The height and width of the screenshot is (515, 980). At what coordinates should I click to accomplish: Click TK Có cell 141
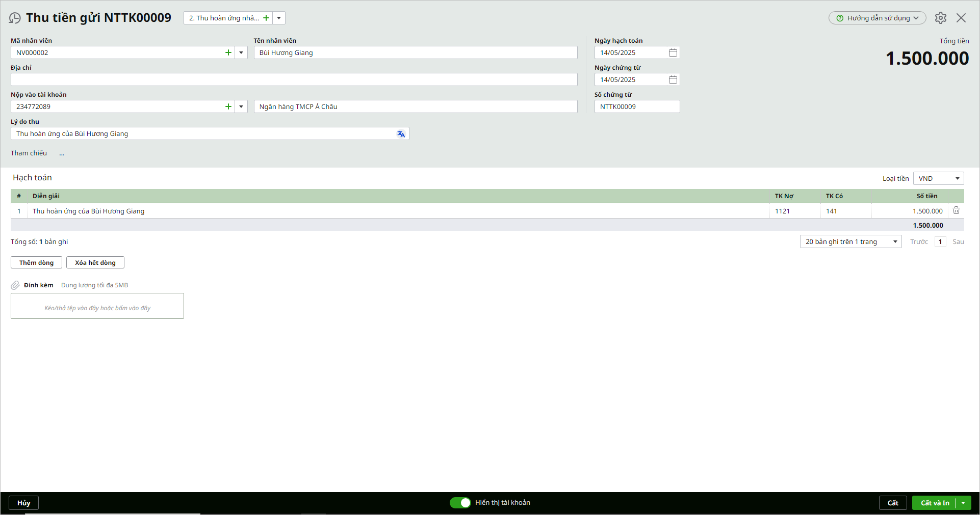[846, 211]
